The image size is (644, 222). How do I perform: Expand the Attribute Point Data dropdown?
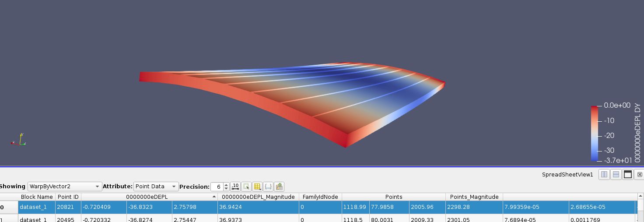(156, 187)
